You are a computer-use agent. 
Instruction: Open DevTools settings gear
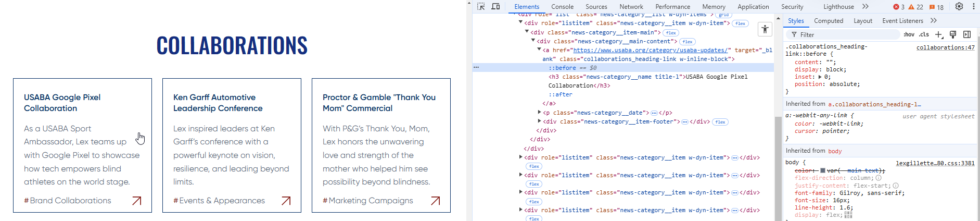pos(959,7)
